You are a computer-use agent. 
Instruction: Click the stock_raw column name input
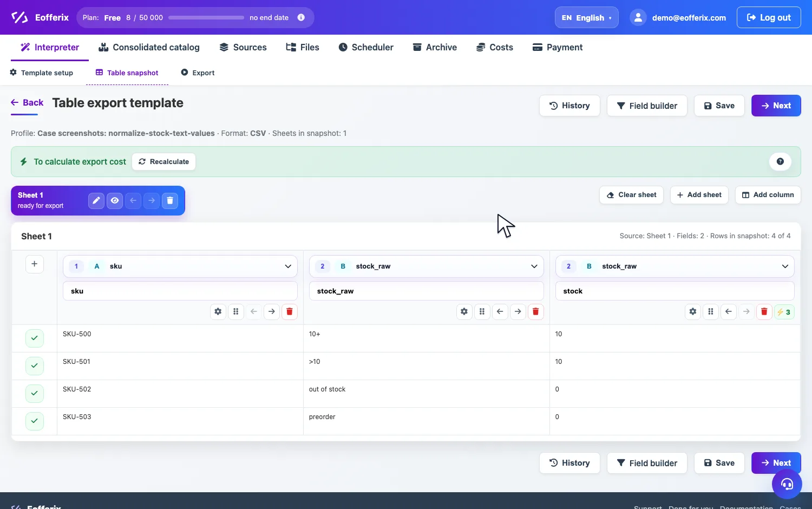tap(427, 291)
